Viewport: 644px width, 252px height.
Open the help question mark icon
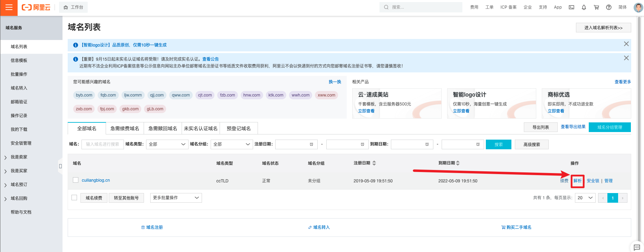609,7
